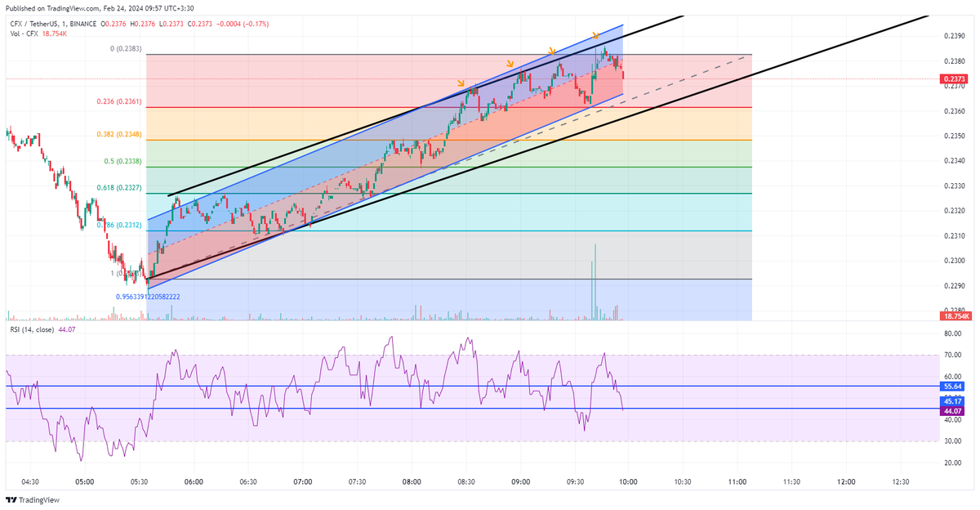
Task: Click the 08:00 label on the time axis
Action: tap(412, 482)
